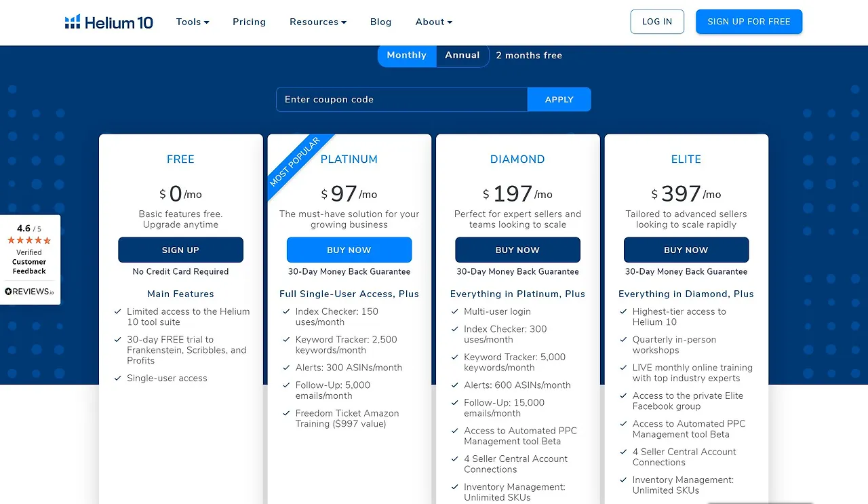Click 'Access to the private Elite Facebook group'

click(688, 402)
